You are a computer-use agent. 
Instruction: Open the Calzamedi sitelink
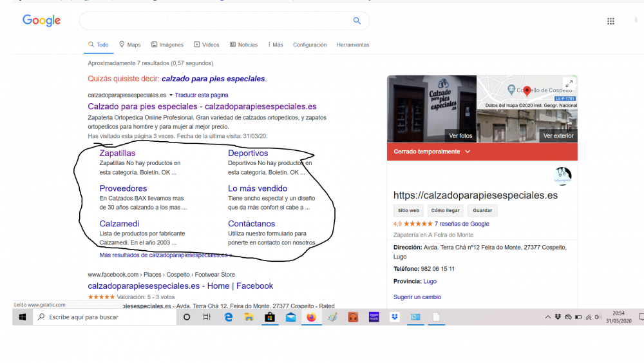point(119,224)
